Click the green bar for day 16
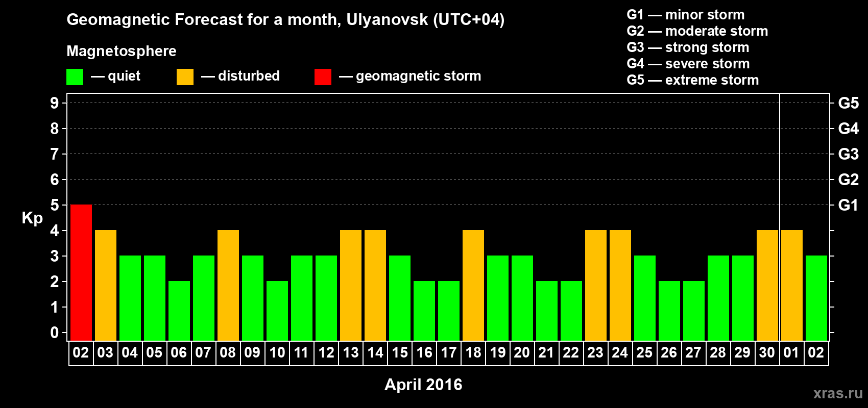868x408 pixels. tap(424, 311)
